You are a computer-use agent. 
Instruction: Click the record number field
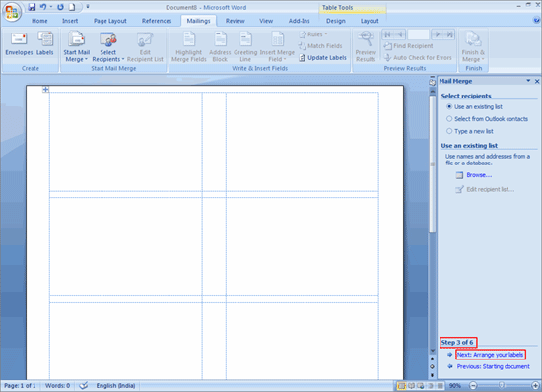tap(418, 34)
